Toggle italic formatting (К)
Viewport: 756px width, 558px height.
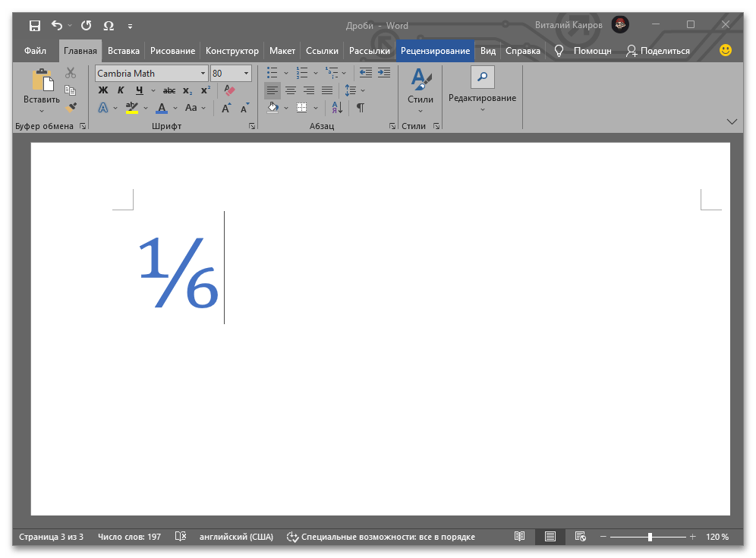coord(121,90)
